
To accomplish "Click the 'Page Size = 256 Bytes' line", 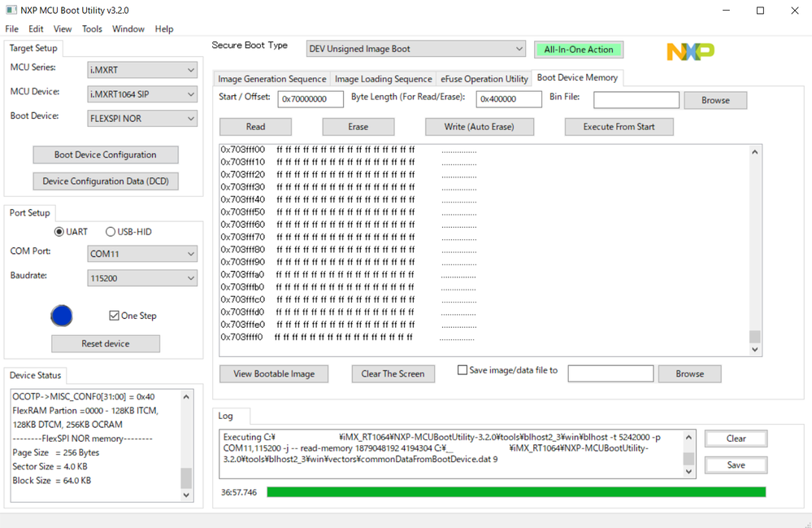I will (56, 452).
